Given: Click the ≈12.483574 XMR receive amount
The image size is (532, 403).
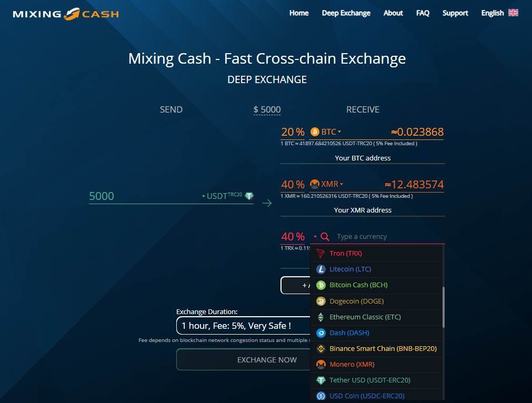Looking at the screenshot, I should 414,185.
